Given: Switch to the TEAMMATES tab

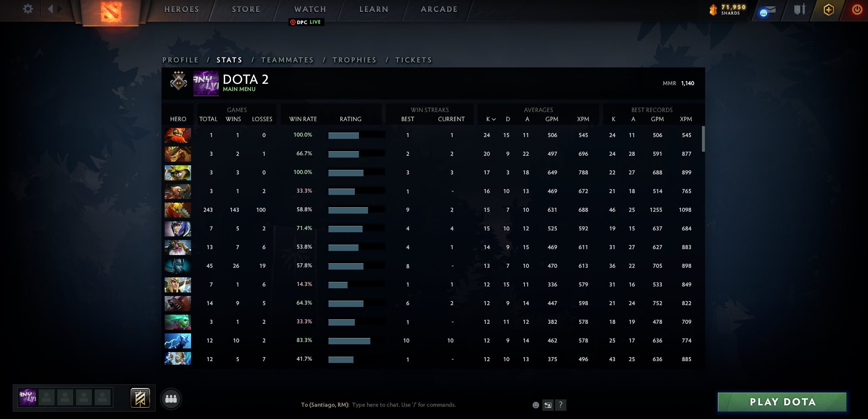Looking at the screenshot, I should pos(287,60).
